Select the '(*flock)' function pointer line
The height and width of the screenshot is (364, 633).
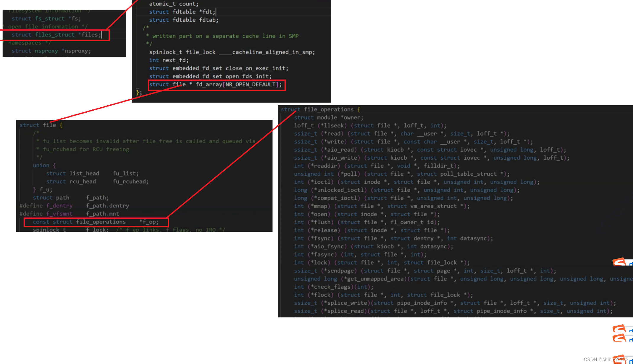[x=383, y=295]
